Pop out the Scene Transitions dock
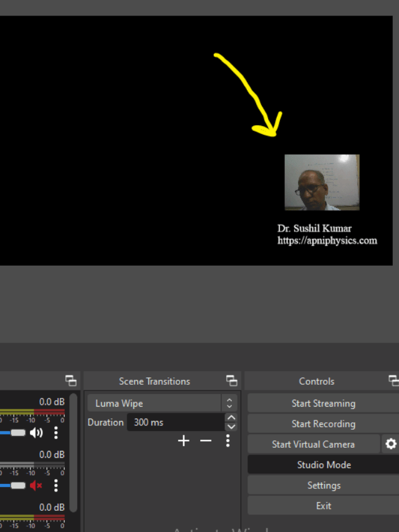Image resolution: width=399 pixels, height=532 pixels. coord(232,380)
